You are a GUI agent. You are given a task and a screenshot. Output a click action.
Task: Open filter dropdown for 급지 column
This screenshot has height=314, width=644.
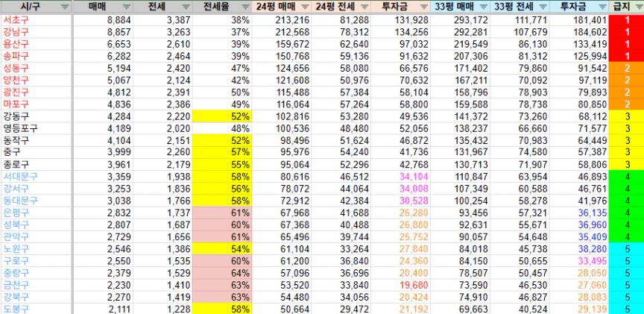(x=639, y=7)
